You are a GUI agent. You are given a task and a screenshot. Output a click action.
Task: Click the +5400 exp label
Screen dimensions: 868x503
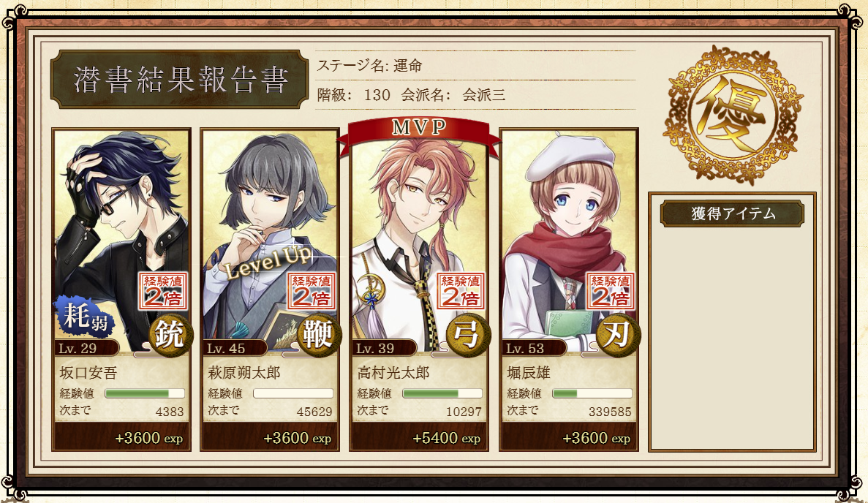pos(446,438)
